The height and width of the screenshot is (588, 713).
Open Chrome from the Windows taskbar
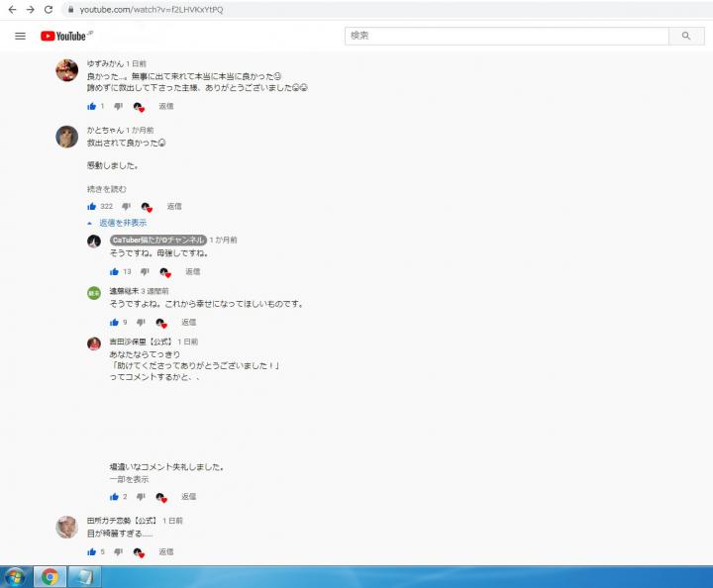[x=50, y=576]
